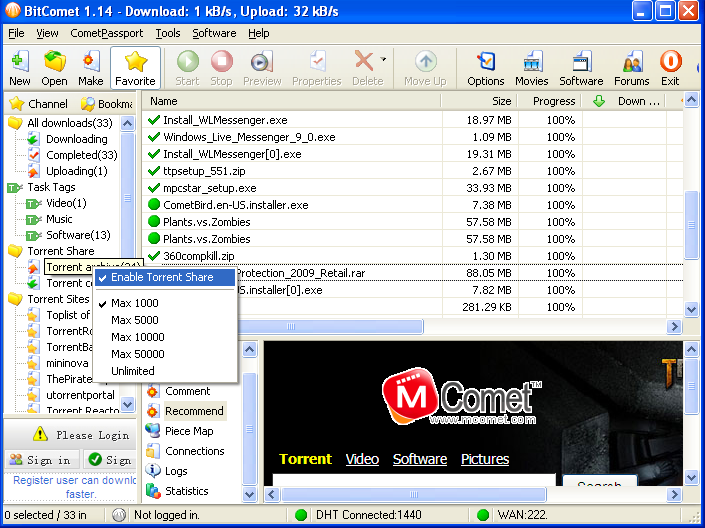The height and width of the screenshot is (528, 705).
Task: Open the Delete button dropdown arrow
Action: point(383,59)
